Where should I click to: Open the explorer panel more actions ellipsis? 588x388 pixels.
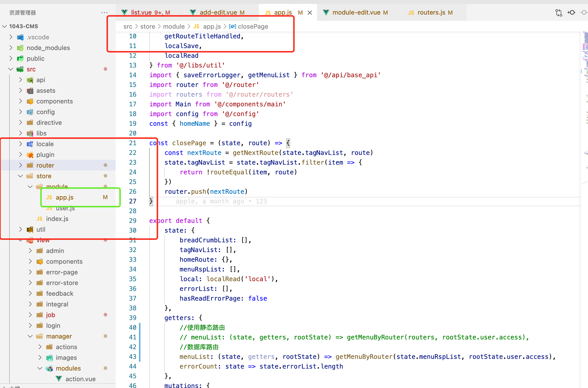click(104, 12)
